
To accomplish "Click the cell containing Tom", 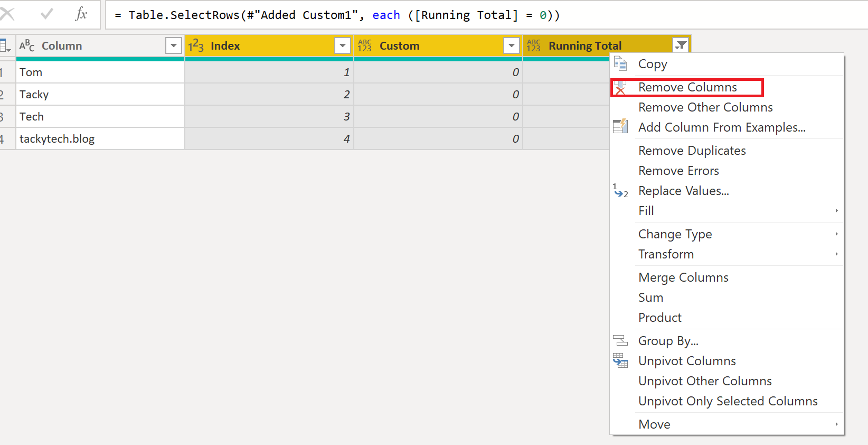I will click(100, 72).
